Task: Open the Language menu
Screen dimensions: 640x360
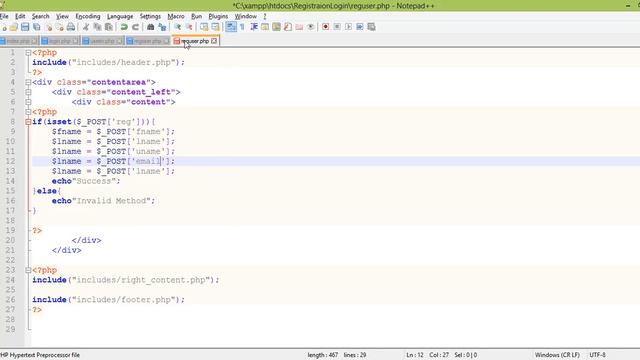Action: pos(120,16)
